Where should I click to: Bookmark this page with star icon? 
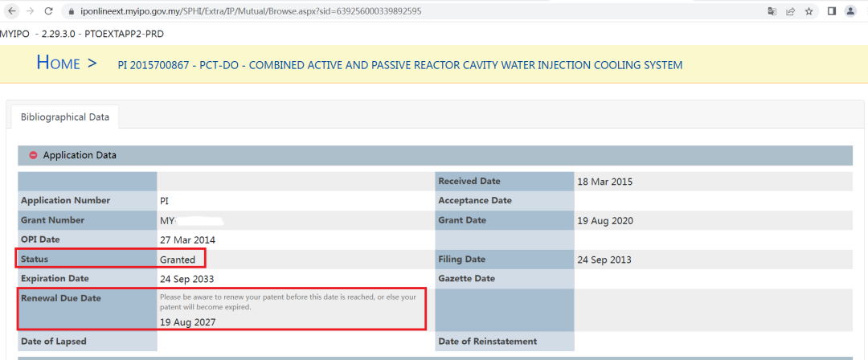(809, 11)
